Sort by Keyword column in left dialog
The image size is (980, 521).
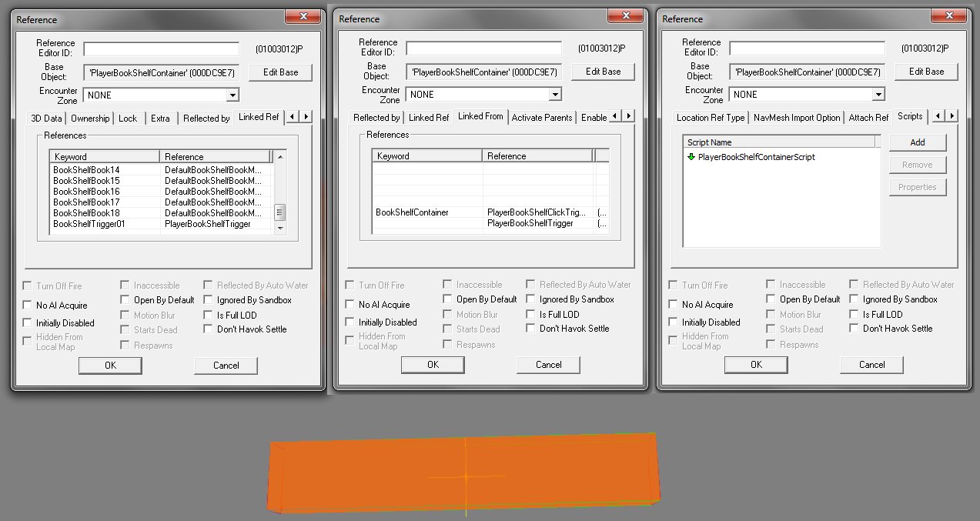pyautogui.click(x=105, y=157)
